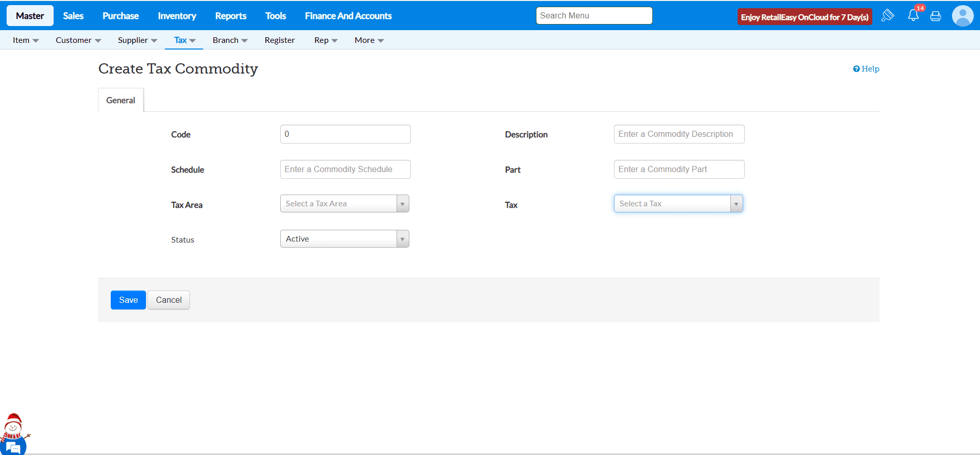Screen dimensions: 980x455
Task: Click the Help question mark icon
Action: 856,69
